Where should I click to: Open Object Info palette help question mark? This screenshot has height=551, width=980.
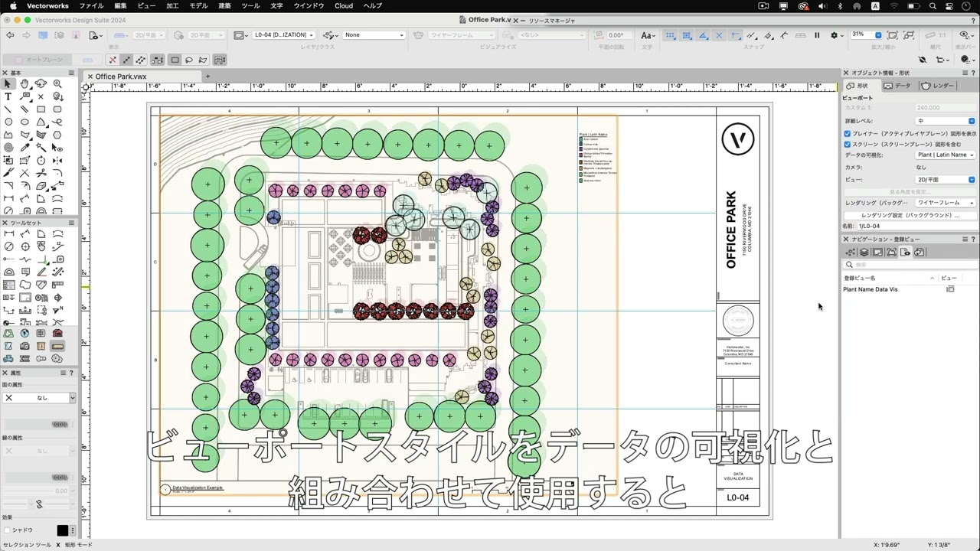(x=972, y=73)
